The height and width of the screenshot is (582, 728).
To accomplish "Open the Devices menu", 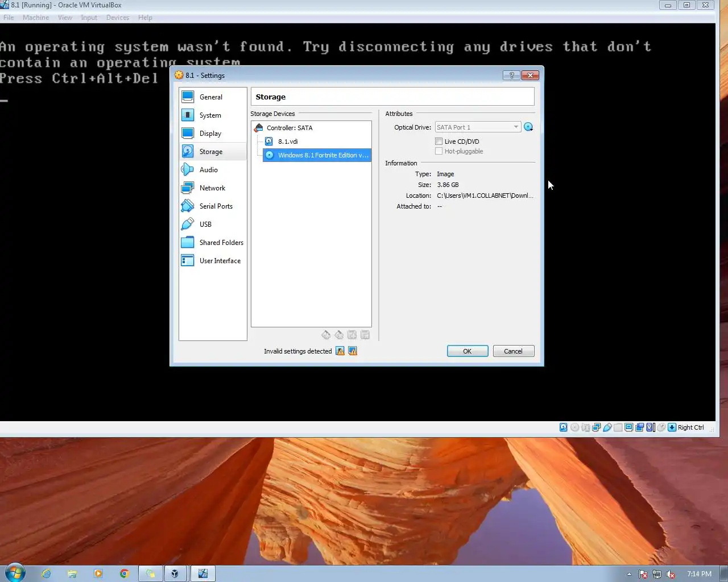I will pyautogui.click(x=118, y=18).
